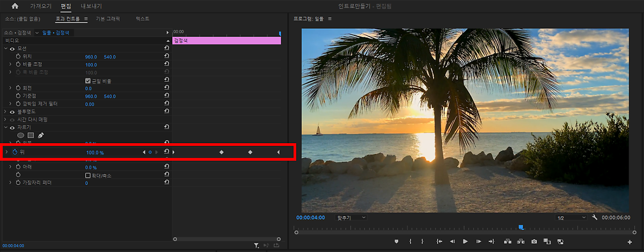Image resolution: width=644 pixels, height=252 pixels.
Task: Select the ellipse mask tool under 자르기
Action: point(21,136)
